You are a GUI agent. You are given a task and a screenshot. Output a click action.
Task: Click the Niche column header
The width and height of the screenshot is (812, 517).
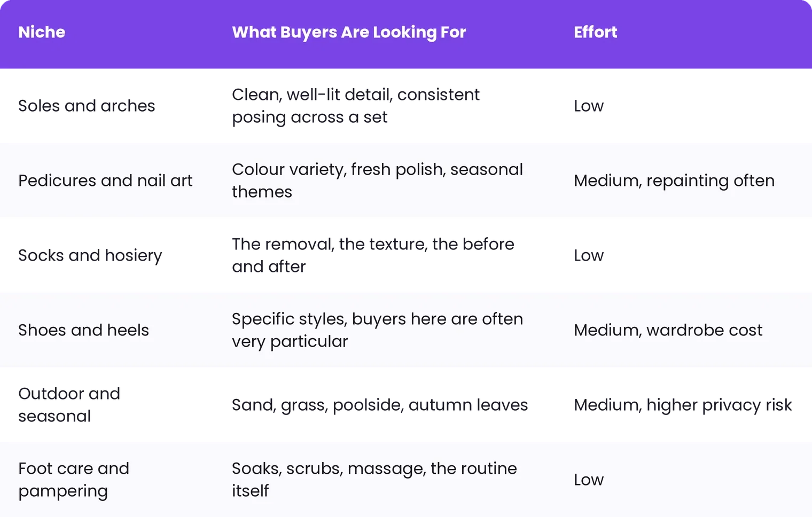click(42, 32)
